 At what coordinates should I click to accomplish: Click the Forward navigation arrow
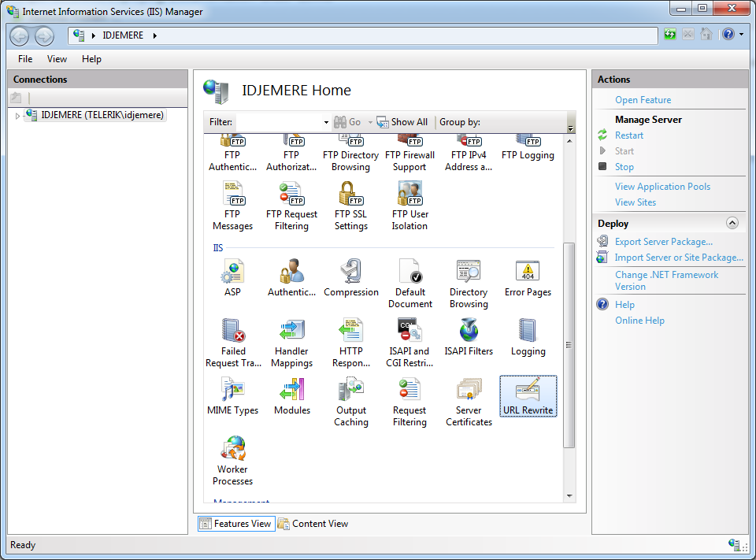44,35
